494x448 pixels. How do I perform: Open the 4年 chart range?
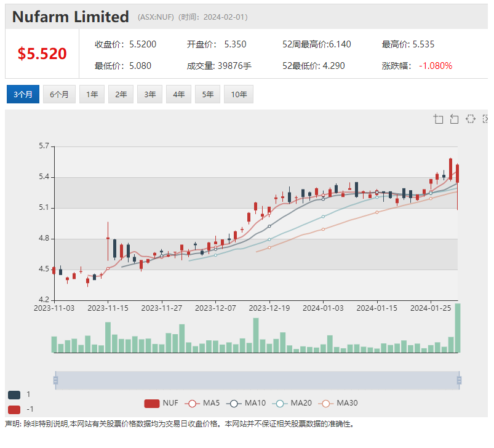point(178,94)
